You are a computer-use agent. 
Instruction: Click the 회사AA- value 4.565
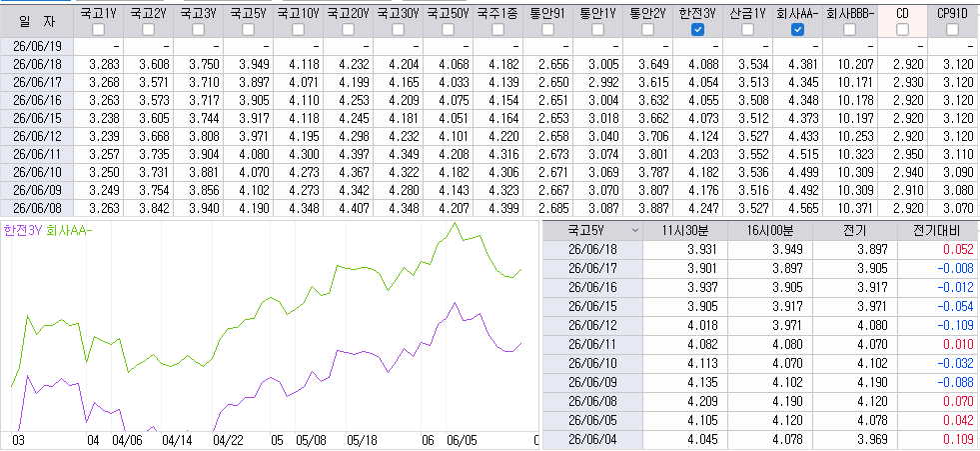coord(804,208)
